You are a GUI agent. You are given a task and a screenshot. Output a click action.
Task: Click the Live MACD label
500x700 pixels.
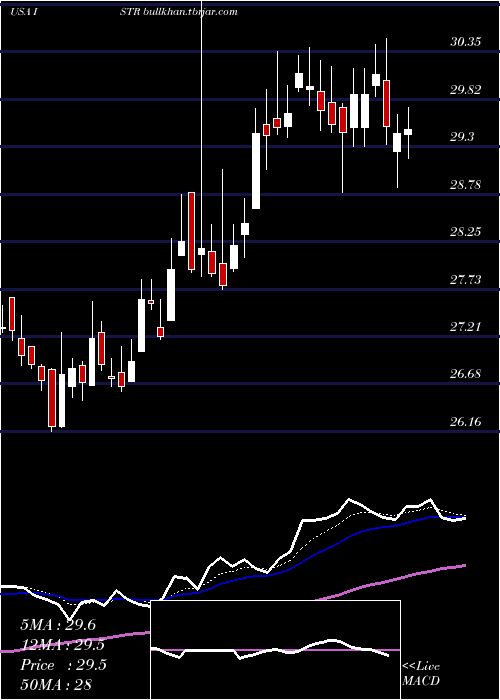[x=421, y=673]
